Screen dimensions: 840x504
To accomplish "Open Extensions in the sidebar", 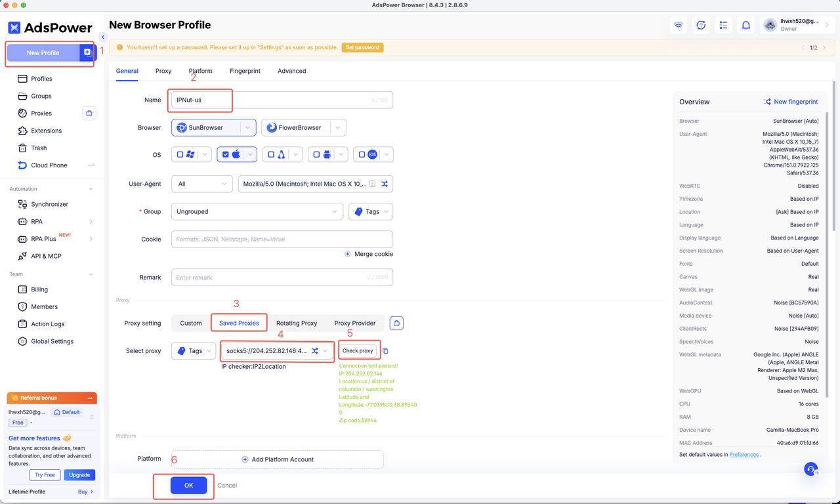I will (x=46, y=131).
